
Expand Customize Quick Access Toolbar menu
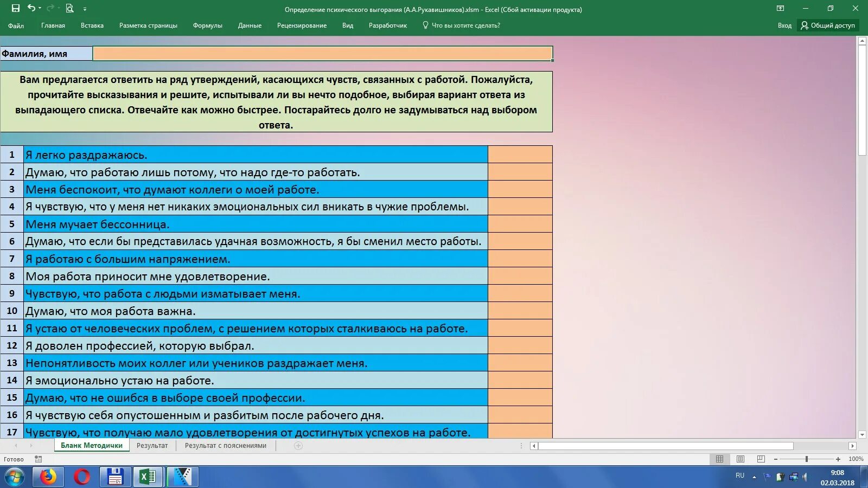click(85, 9)
